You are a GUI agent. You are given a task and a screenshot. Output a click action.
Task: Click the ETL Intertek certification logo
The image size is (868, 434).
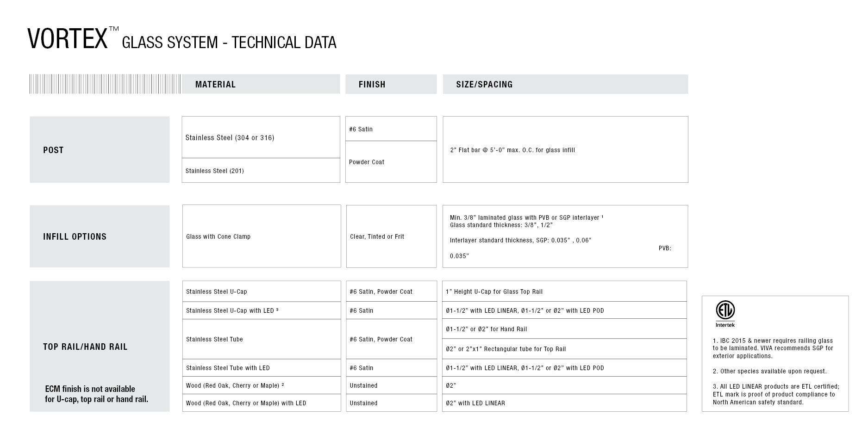pyautogui.click(x=725, y=314)
